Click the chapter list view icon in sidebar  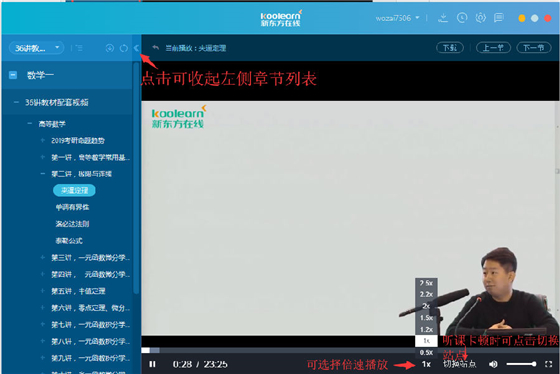coord(79,48)
